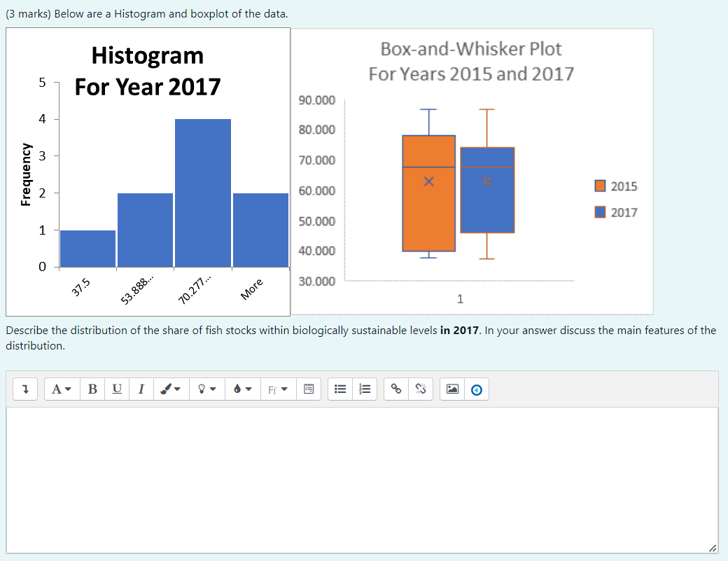This screenshot has height=561, width=728.
Task: Click the insert link icon
Action: tap(396, 389)
